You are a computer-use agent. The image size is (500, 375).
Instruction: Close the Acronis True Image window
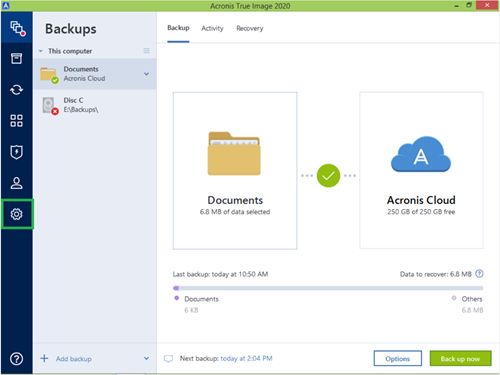point(487,5)
